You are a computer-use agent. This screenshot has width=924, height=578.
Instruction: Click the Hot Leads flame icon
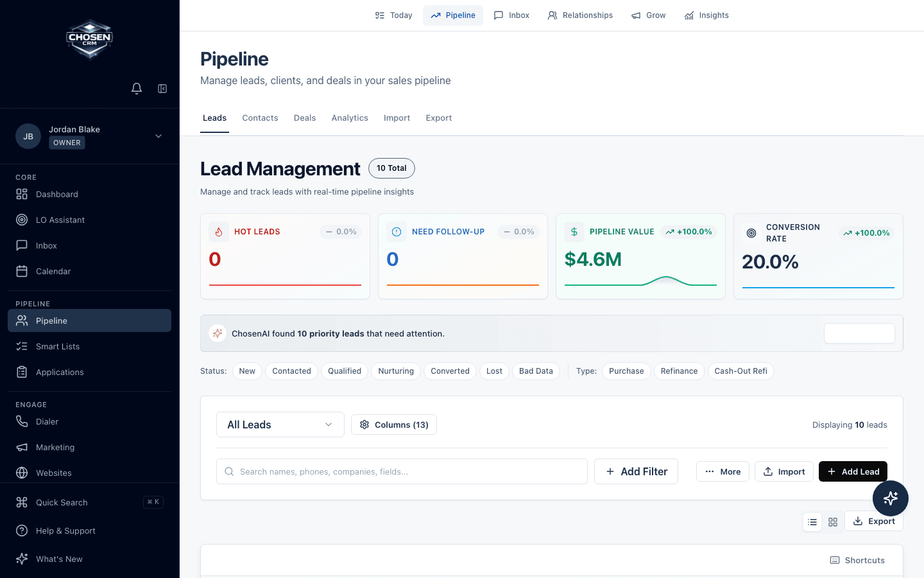click(219, 232)
